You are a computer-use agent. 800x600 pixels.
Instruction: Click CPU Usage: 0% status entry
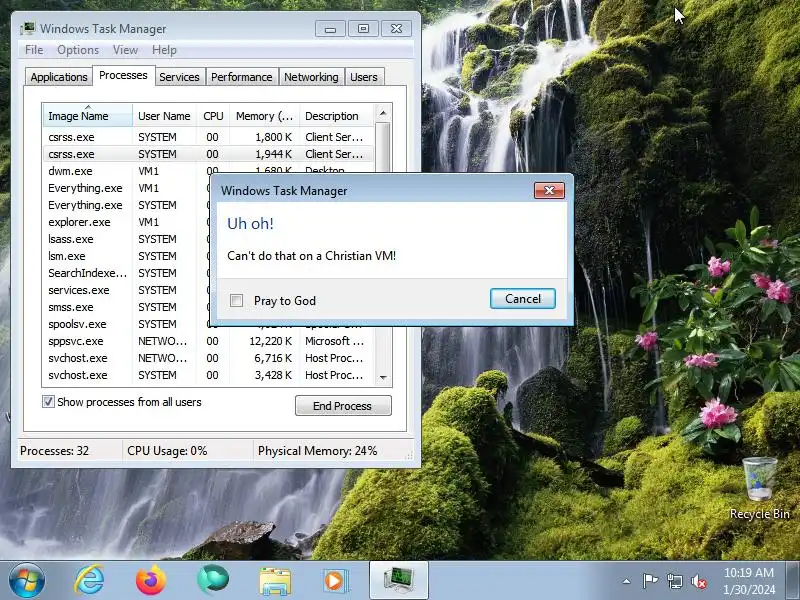coord(167,451)
